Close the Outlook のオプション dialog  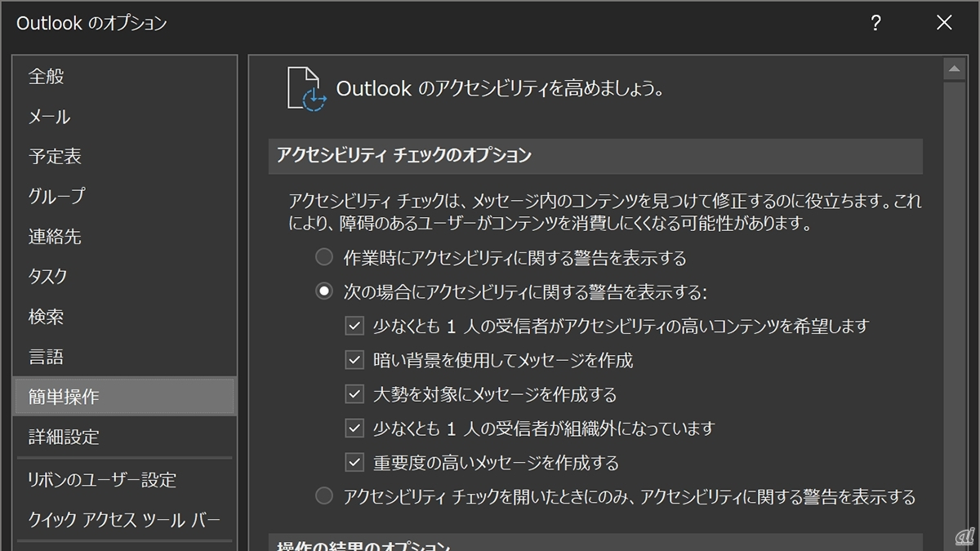(944, 23)
